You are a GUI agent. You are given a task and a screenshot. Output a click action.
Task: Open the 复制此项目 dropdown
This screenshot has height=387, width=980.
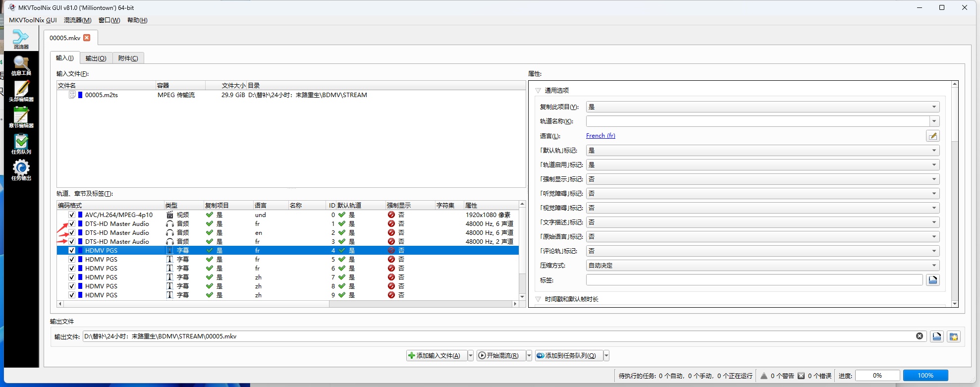[762, 107]
